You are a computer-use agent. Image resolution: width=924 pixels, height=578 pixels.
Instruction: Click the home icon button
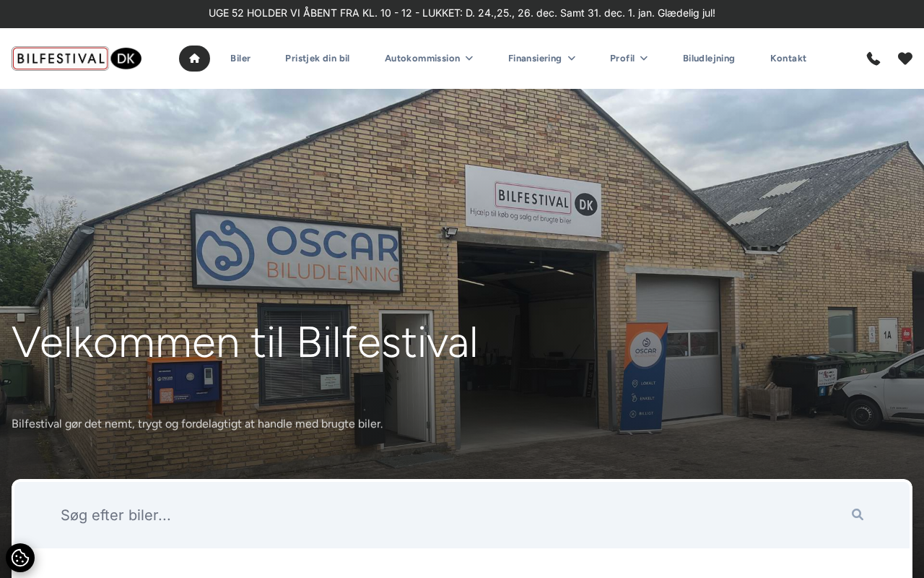(x=194, y=59)
